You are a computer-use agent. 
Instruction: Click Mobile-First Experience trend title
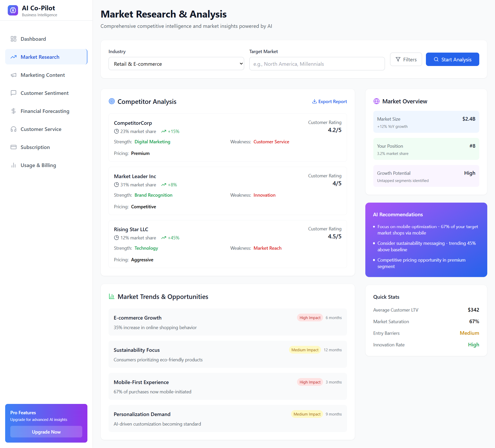141,382
